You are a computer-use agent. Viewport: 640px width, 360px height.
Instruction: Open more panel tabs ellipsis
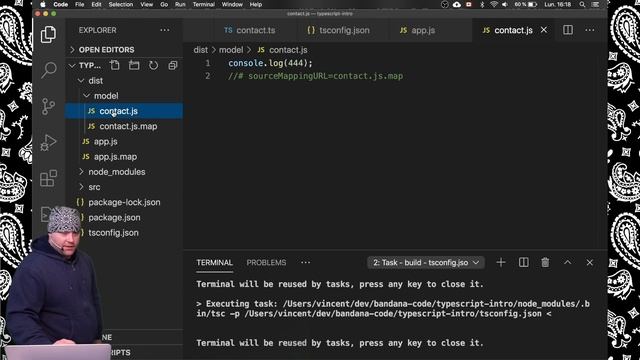305,262
